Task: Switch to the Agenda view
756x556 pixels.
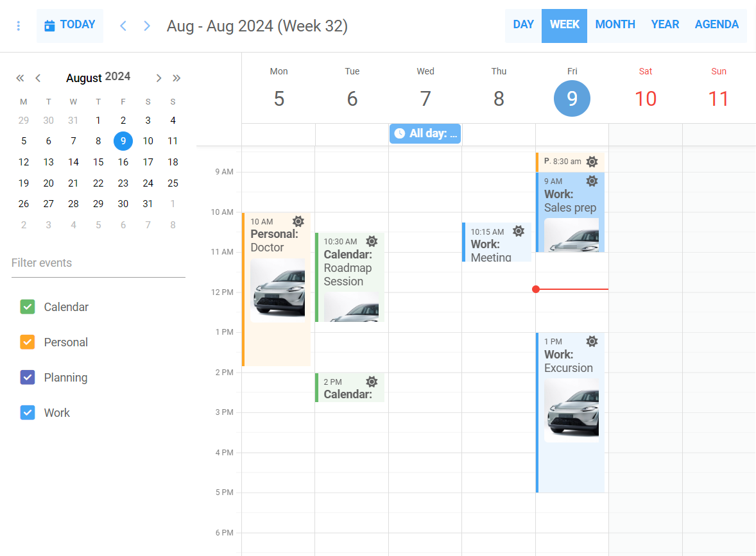Action: coord(716,25)
